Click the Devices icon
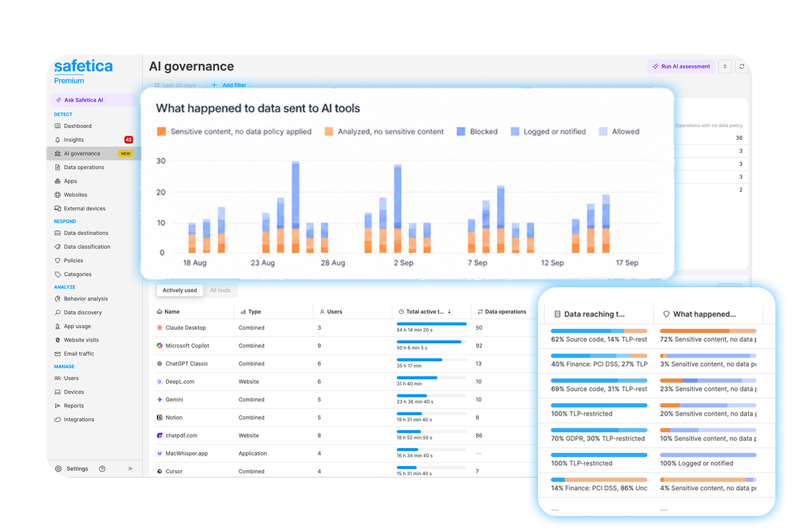 click(57, 392)
